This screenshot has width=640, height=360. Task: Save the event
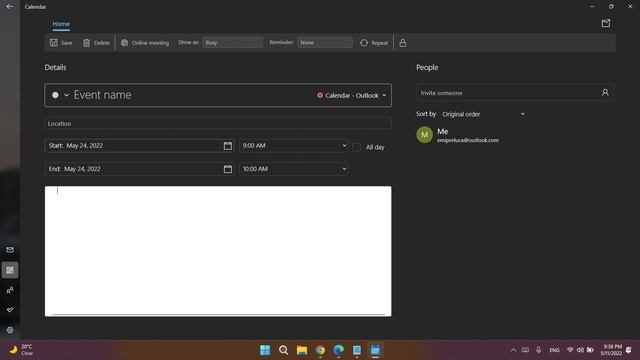pyautogui.click(x=61, y=43)
